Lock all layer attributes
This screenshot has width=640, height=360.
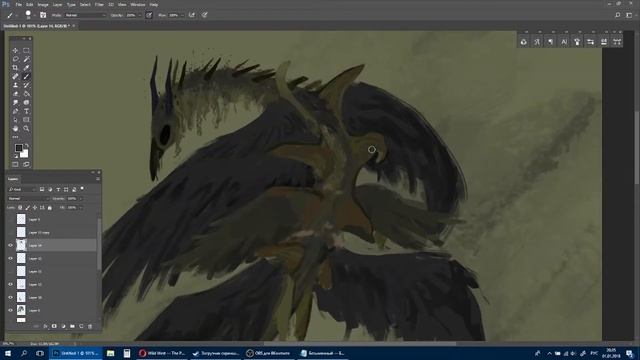50,208
